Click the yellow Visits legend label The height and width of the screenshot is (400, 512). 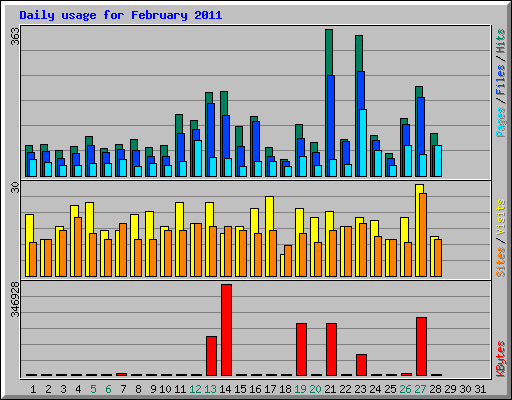501,217
